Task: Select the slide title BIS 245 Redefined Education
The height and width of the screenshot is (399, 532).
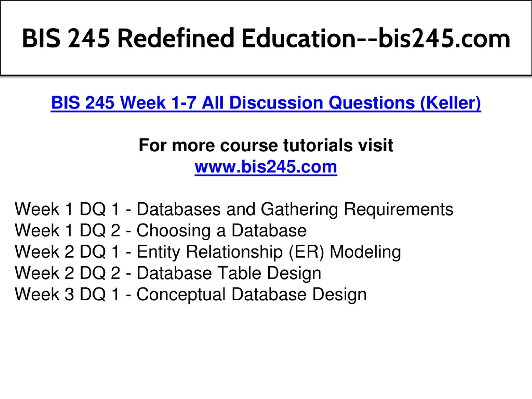Action: pyautogui.click(x=266, y=38)
